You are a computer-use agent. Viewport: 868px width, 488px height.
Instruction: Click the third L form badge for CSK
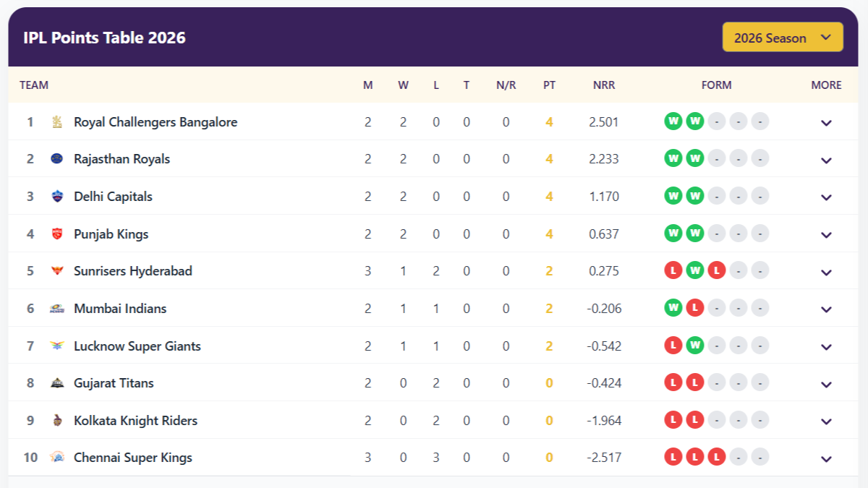[717, 457]
